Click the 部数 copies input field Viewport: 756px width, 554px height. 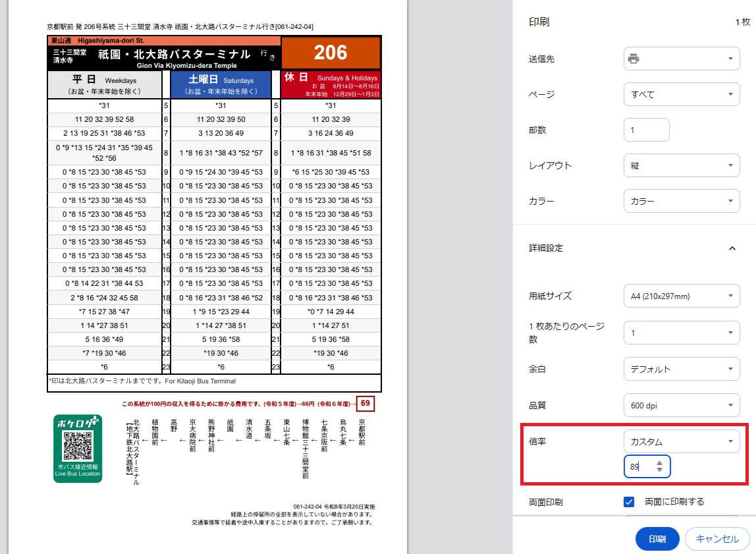coord(646,130)
